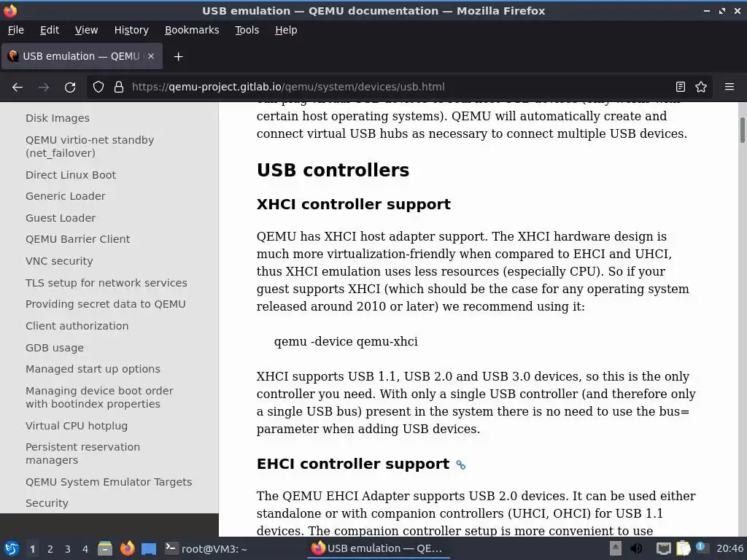Open QEMU System Emulator Targets link

[109, 482]
